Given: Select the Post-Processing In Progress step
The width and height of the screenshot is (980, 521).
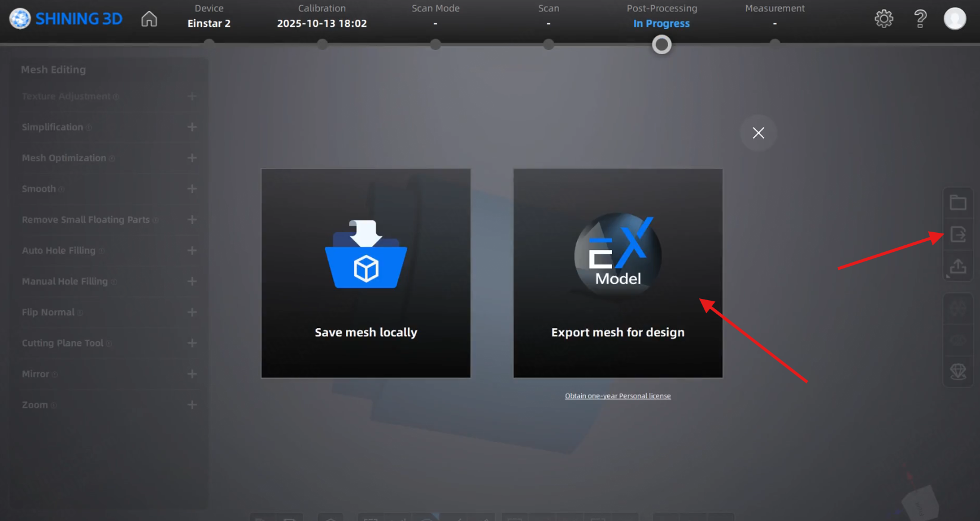Looking at the screenshot, I should [x=661, y=16].
